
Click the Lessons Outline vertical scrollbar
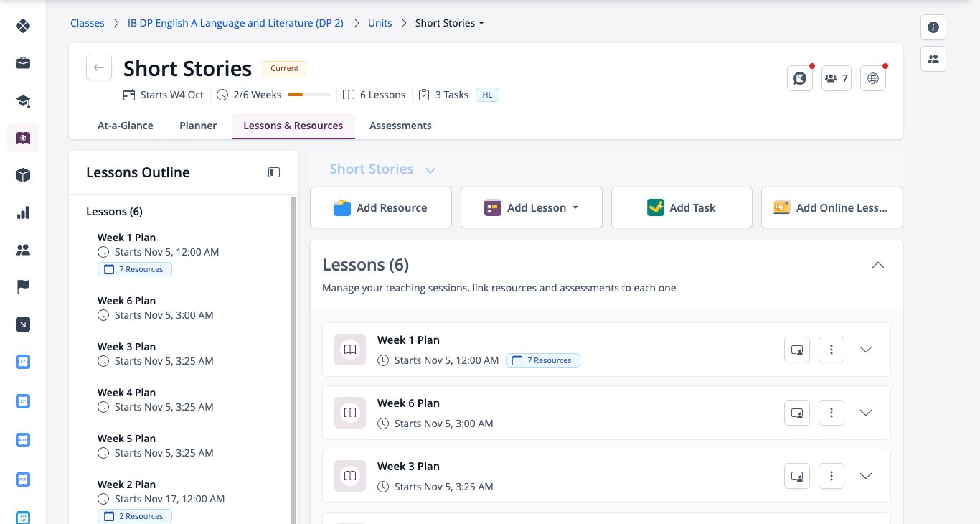pyautogui.click(x=293, y=359)
